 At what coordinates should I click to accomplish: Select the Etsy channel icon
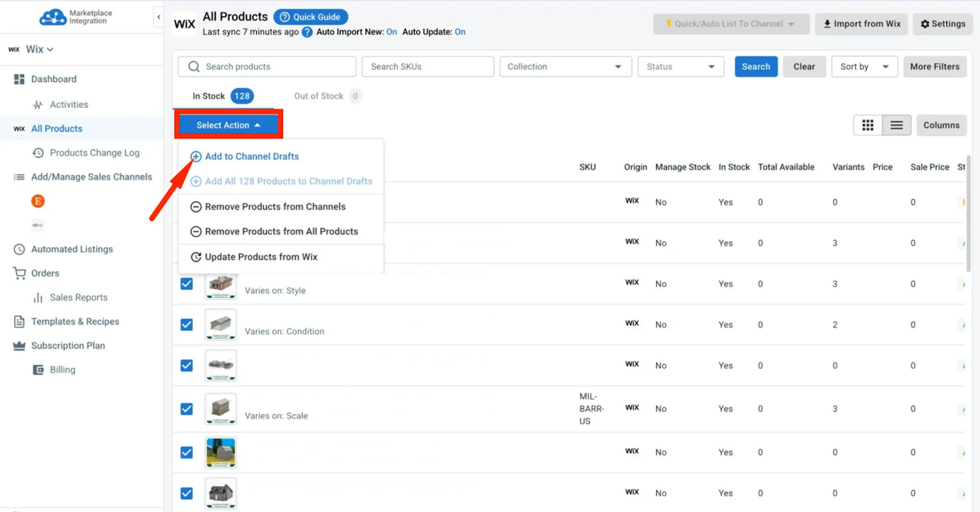pyautogui.click(x=38, y=201)
